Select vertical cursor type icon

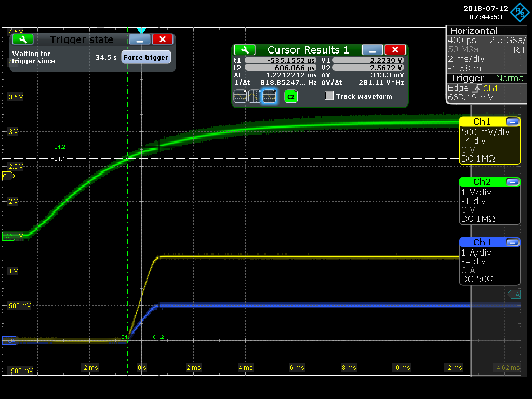[x=255, y=96]
